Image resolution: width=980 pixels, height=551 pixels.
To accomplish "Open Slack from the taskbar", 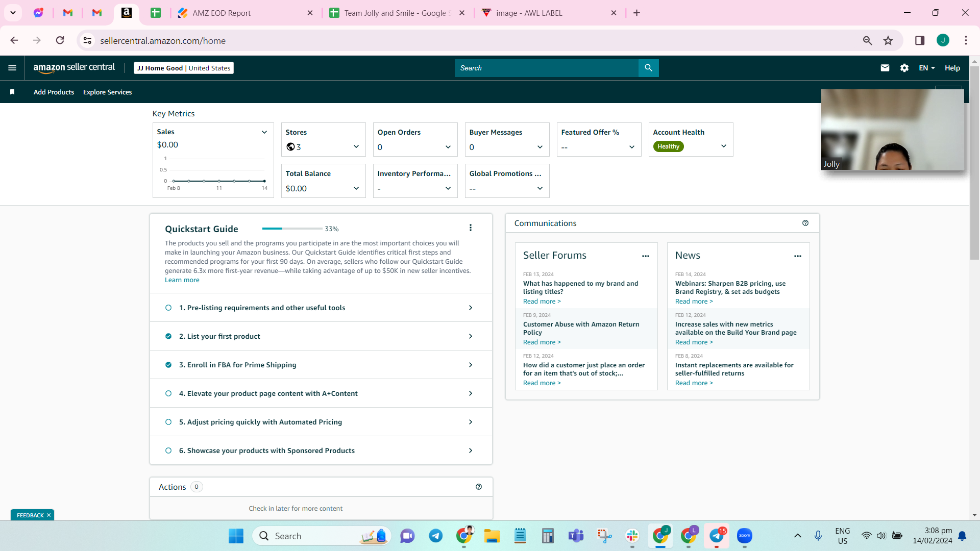I will pos(632,536).
